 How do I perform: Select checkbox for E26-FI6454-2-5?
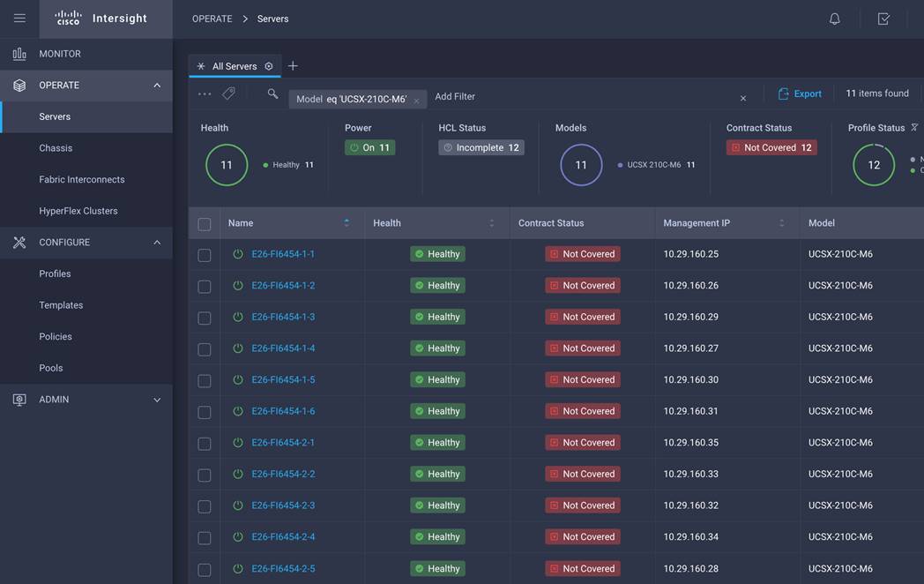tap(205, 570)
